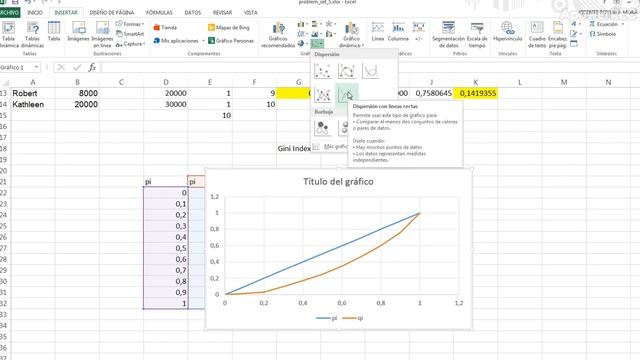Insert a Columna sparkline
The height and width of the screenshot is (360, 640).
pos(398,31)
